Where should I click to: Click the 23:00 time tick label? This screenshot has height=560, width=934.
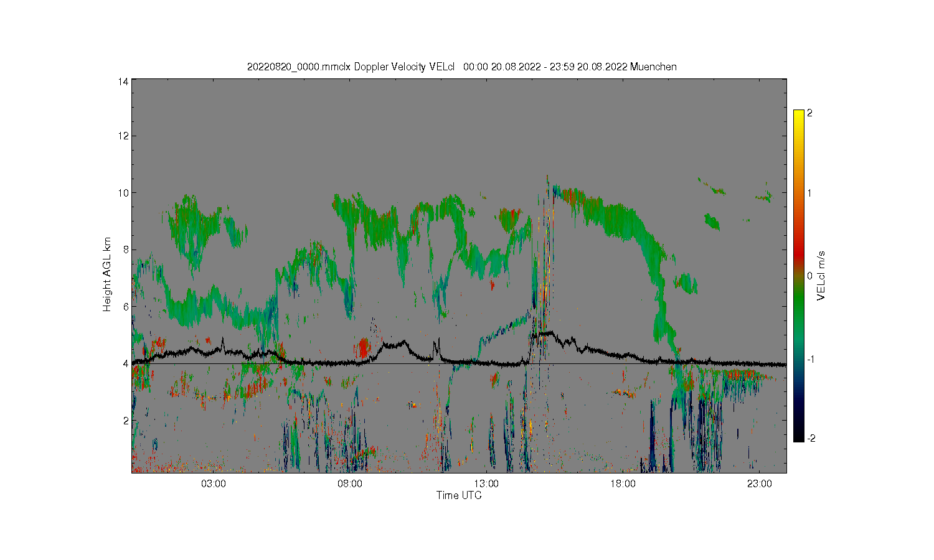pos(759,484)
